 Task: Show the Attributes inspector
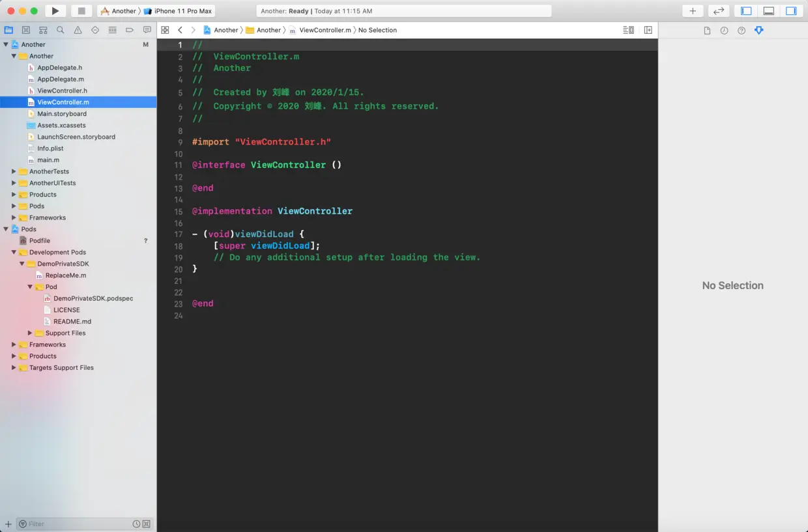(758, 31)
